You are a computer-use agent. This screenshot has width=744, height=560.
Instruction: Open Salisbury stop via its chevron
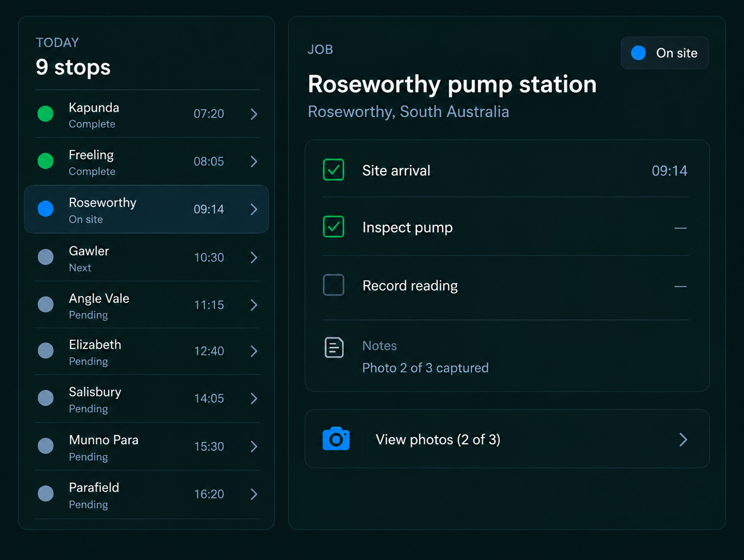(x=254, y=399)
